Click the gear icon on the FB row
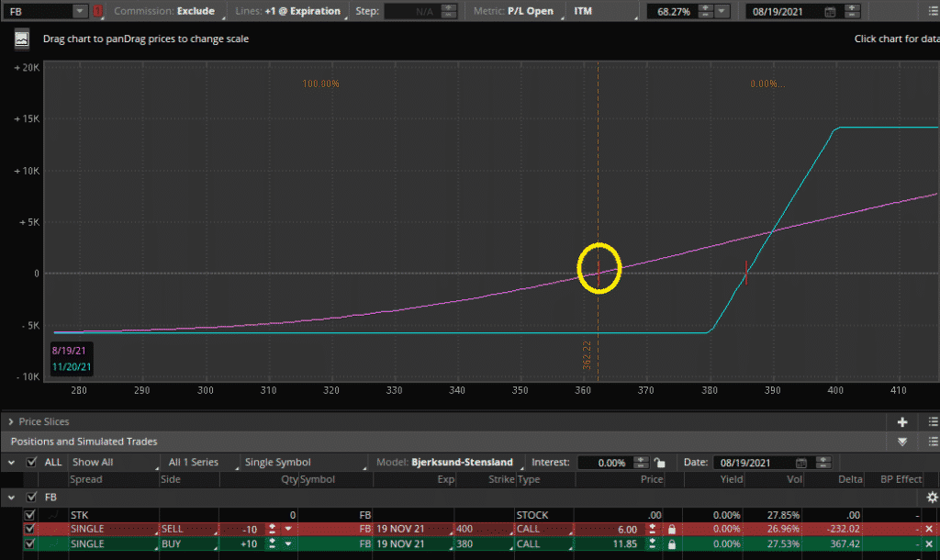Screen dimensions: 940x560 930,497
